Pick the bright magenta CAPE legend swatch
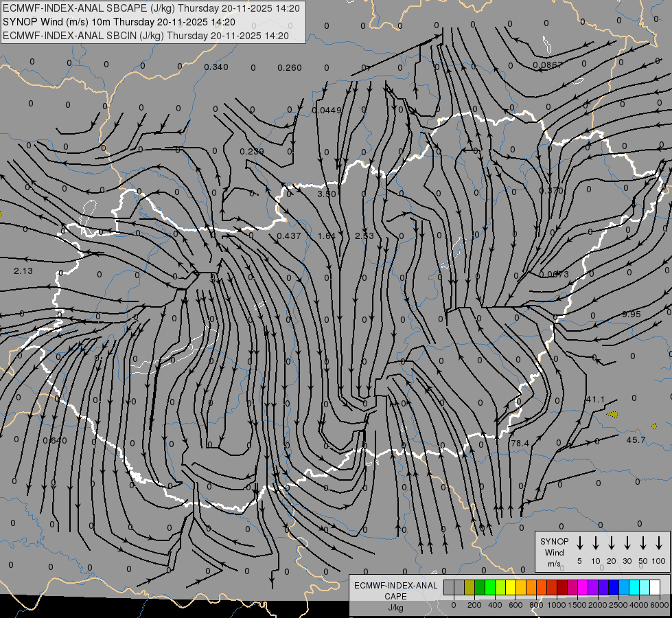Image resolution: width=672 pixels, height=618 pixels. click(x=583, y=587)
